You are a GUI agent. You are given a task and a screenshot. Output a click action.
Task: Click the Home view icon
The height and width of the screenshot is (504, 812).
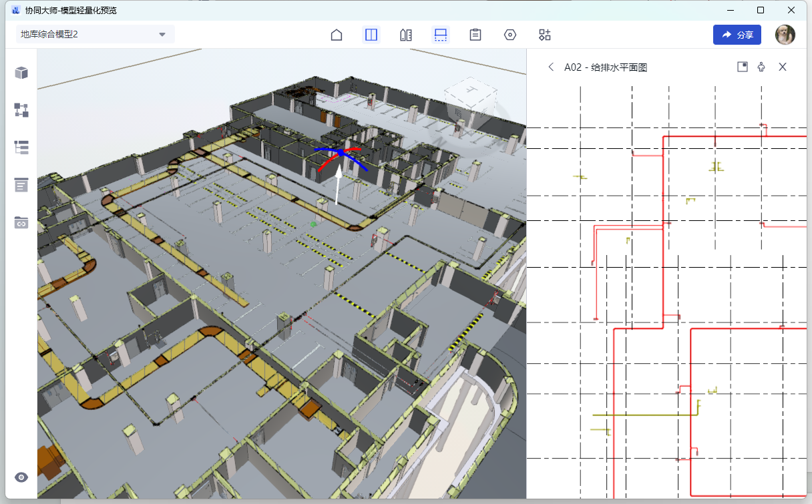click(x=337, y=35)
